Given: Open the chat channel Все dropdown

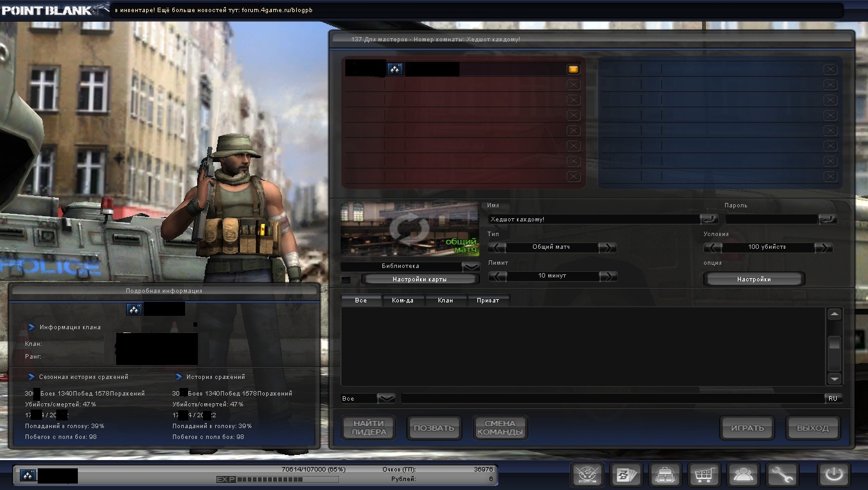Looking at the screenshot, I should [x=386, y=398].
